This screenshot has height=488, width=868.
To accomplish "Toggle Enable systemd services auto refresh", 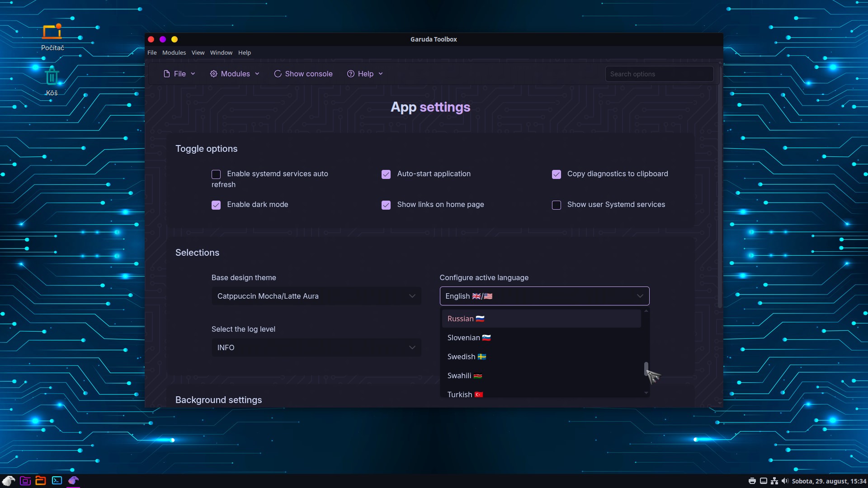I will 216,174.
